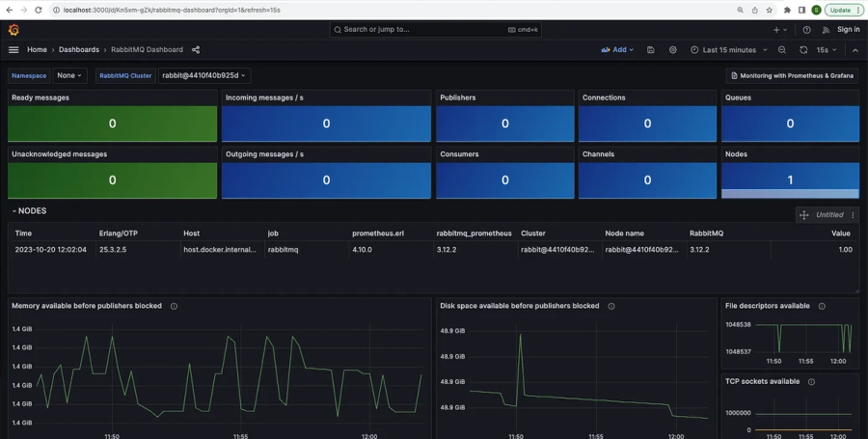Open the browser side panel icon

pyautogui.click(x=801, y=10)
